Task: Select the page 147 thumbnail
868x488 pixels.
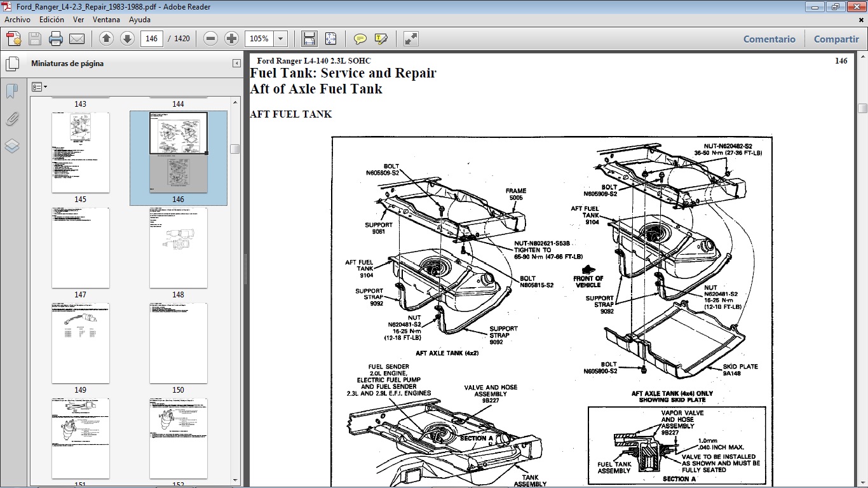Action: pyautogui.click(x=80, y=248)
